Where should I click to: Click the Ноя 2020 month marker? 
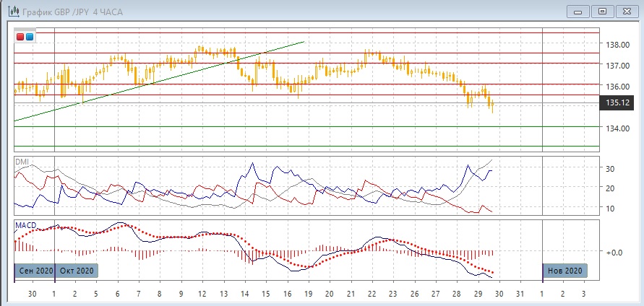click(x=564, y=271)
